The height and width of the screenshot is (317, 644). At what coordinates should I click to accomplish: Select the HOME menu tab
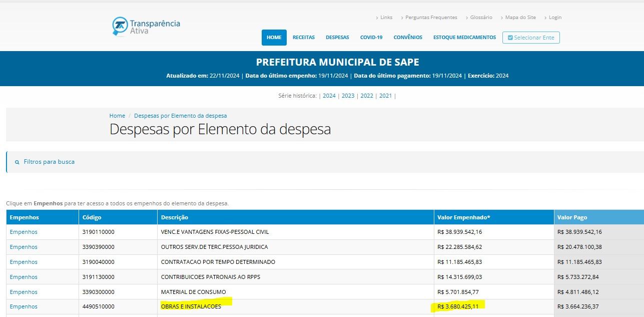pyautogui.click(x=274, y=38)
